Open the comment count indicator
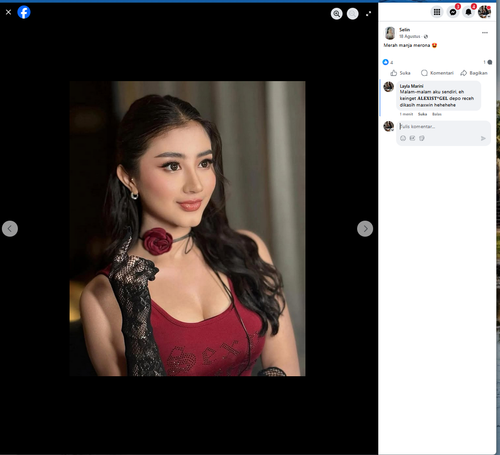Screen dimensions: 500x455 coord(488,62)
